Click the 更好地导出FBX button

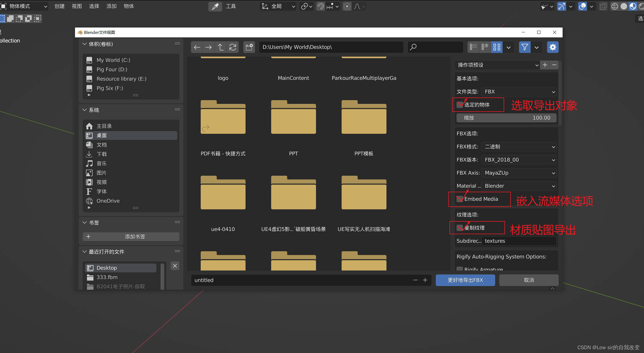[x=465, y=280]
